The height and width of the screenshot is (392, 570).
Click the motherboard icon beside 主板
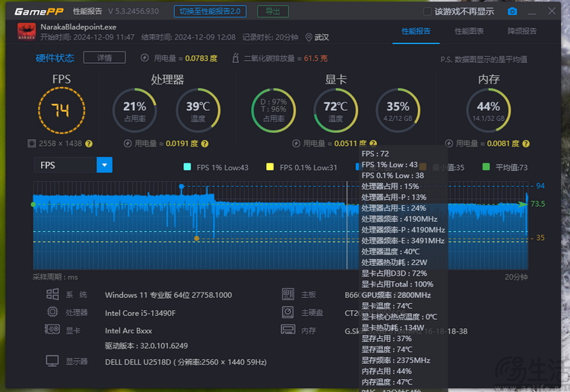pos(288,294)
